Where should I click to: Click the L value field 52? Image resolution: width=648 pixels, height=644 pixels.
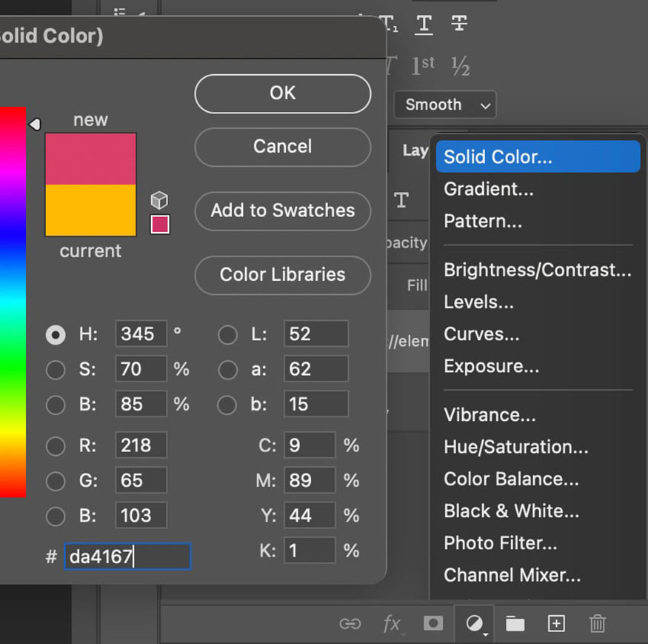315,333
